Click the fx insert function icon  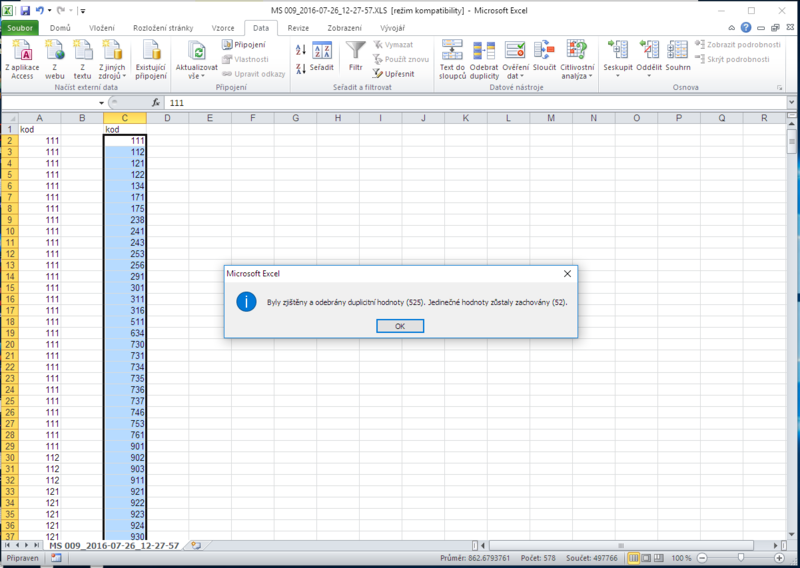tap(156, 103)
